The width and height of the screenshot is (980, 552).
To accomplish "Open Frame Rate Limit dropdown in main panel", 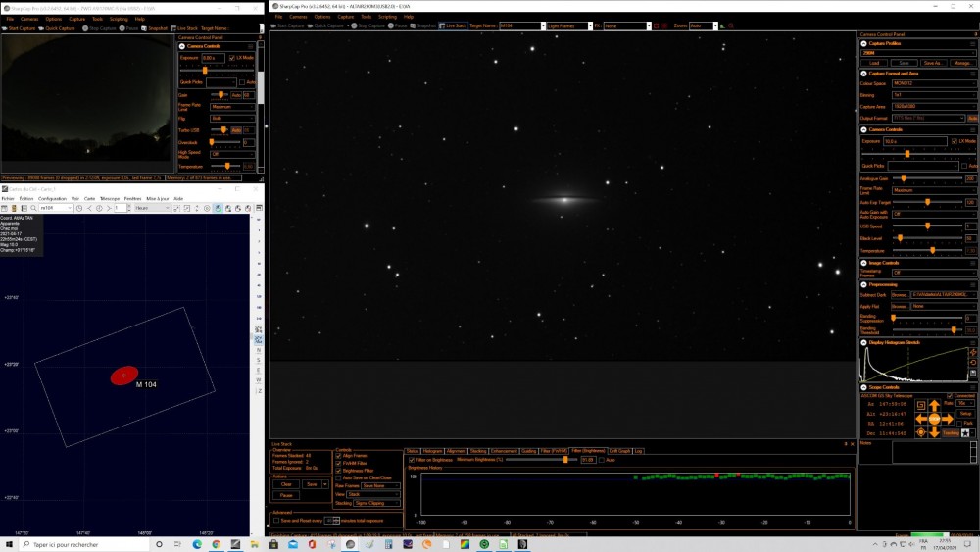I will pyautogui.click(x=933, y=190).
